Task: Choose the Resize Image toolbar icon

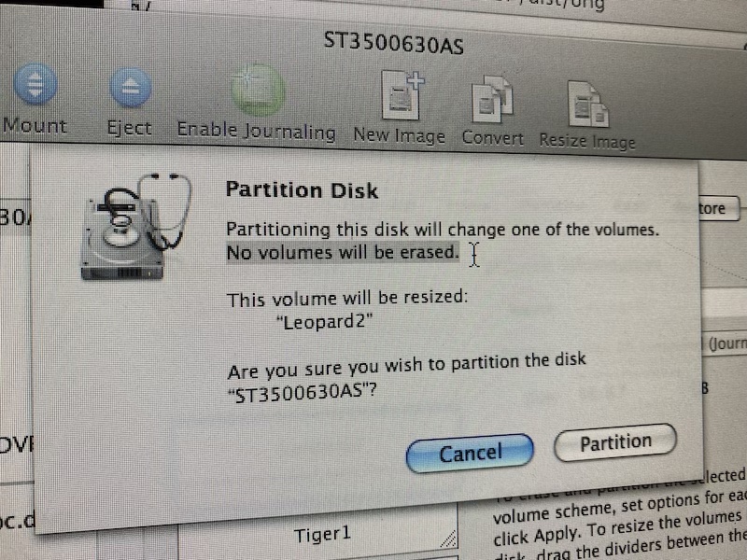Action: (588, 105)
